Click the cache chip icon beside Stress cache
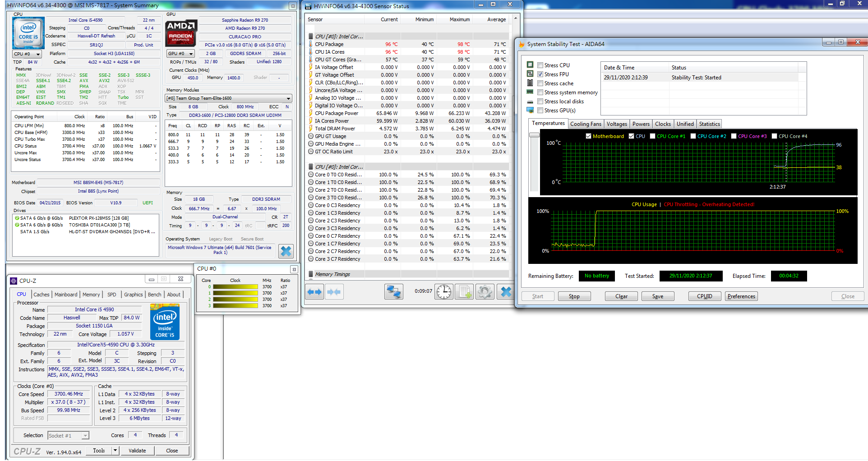 pos(530,83)
